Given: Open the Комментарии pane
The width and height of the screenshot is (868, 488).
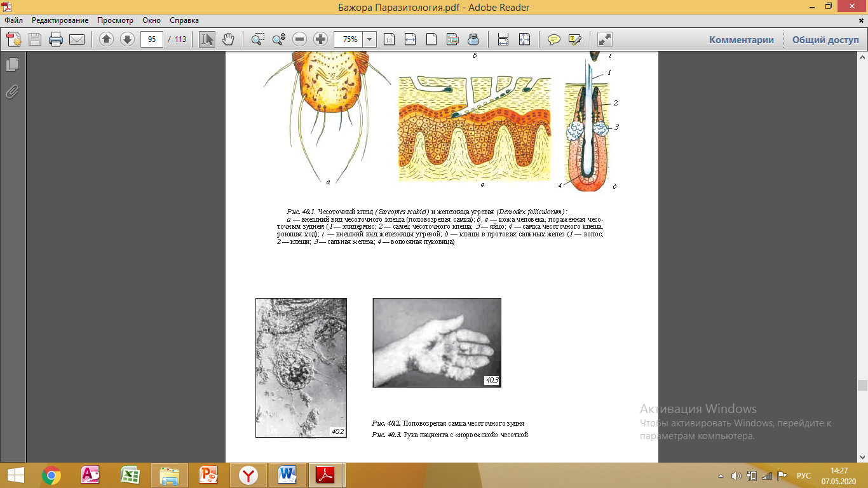Looking at the screenshot, I should [x=742, y=39].
